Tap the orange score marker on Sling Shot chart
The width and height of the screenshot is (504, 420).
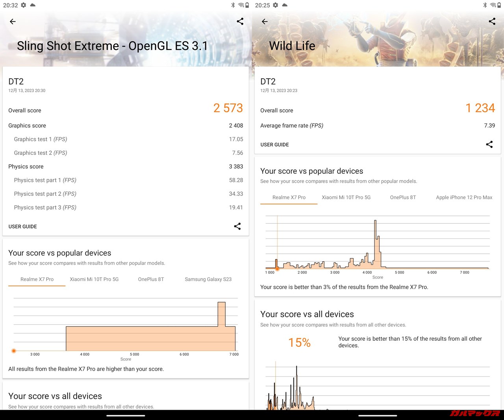tap(14, 351)
